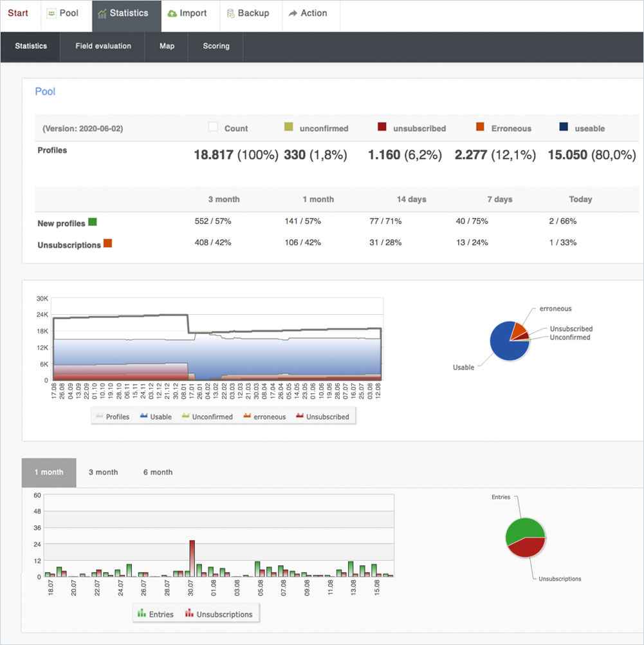
Task: Click the blue Pool heading link
Action: 45,91
